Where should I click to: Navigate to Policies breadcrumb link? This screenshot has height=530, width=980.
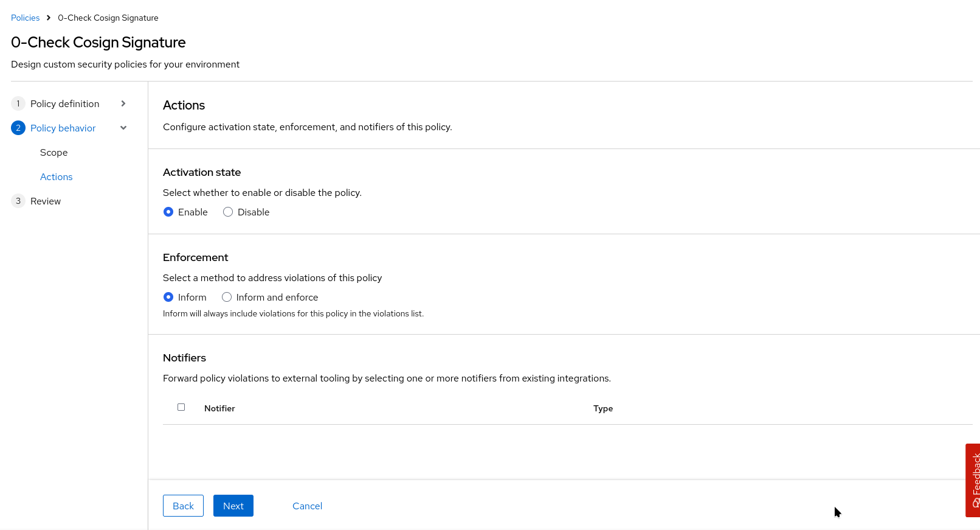[25, 18]
